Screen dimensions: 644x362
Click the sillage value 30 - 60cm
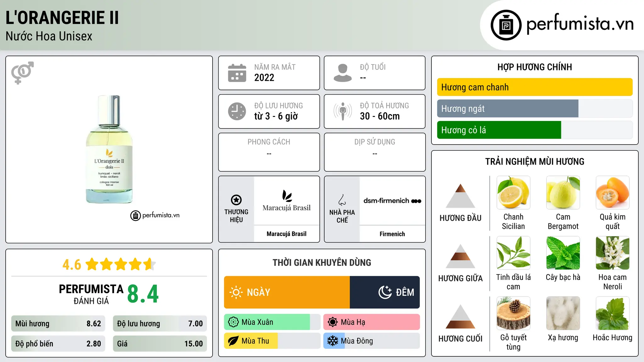point(380,116)
